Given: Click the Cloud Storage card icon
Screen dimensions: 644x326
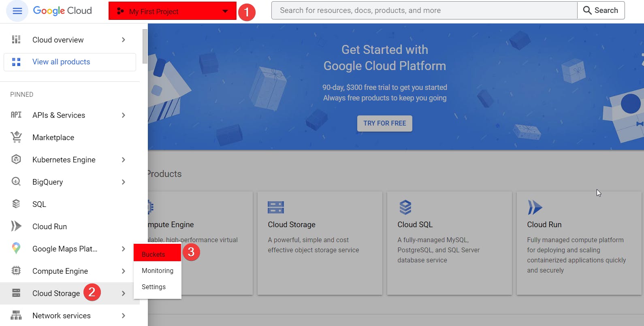Looking at the screenshot, I should pos(276,207).
